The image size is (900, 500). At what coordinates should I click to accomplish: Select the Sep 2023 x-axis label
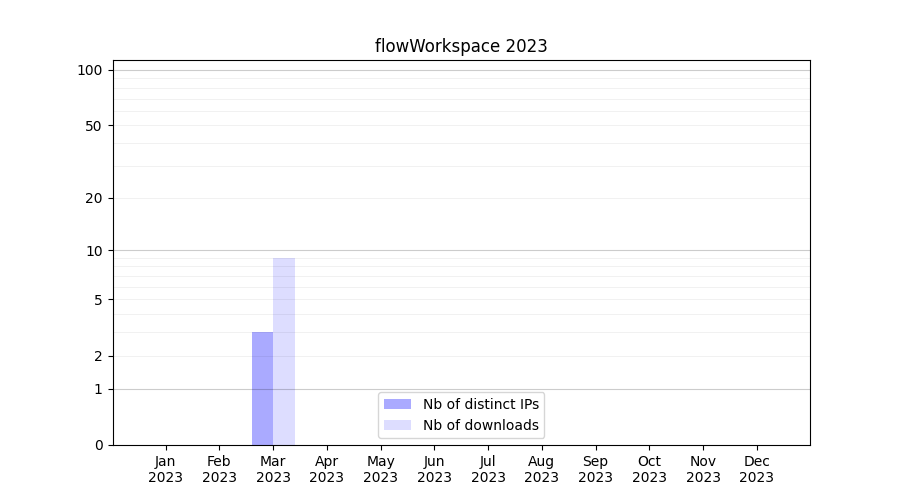click(595, 469)
